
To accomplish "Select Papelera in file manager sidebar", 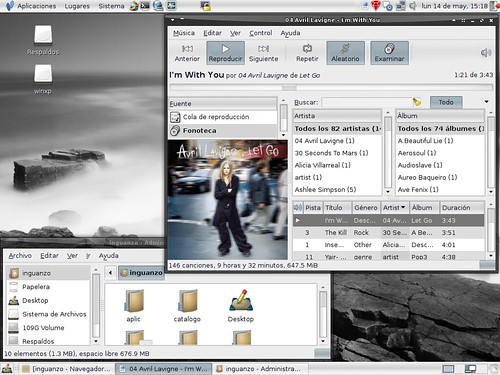I will click(x=49, y=287).
